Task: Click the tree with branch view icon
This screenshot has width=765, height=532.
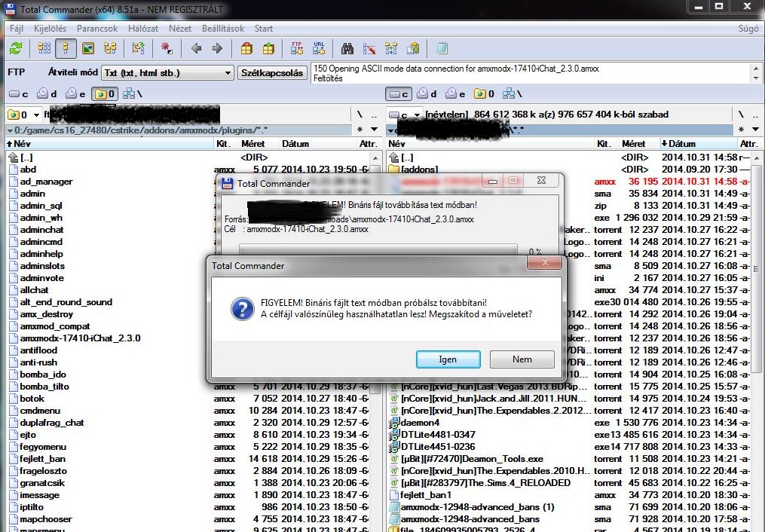Action: click(x=139, y=48)
